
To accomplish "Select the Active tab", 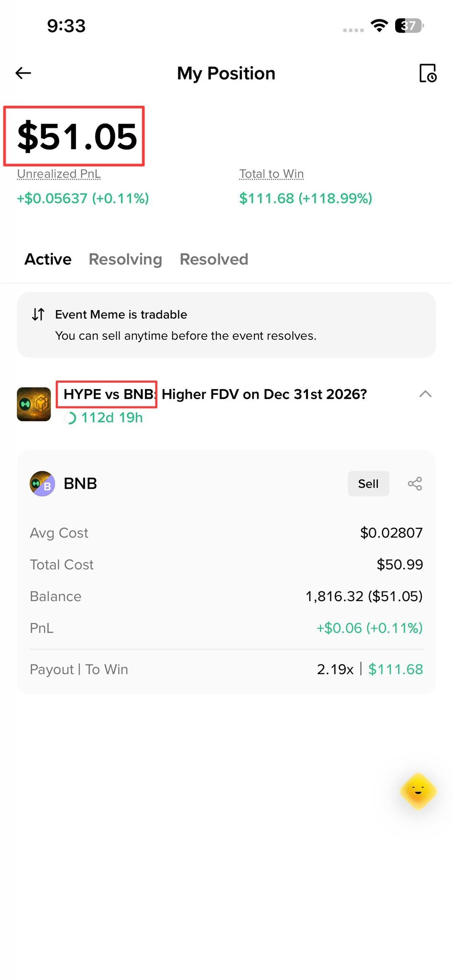I will (x=48, y=259).
